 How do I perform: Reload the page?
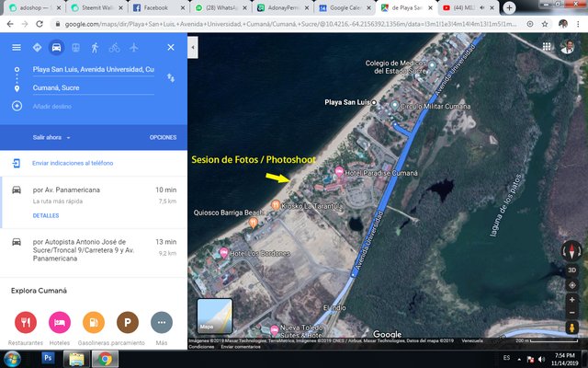(x=40, y=24)
